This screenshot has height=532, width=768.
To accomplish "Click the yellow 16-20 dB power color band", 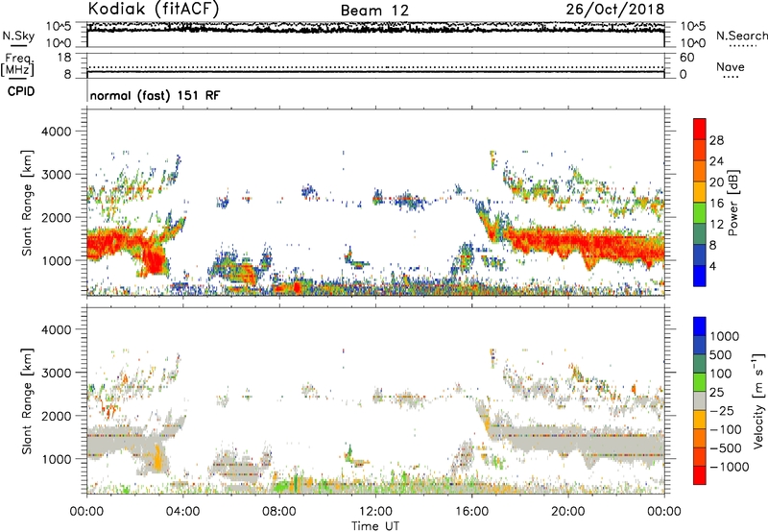I will point(700,191).
